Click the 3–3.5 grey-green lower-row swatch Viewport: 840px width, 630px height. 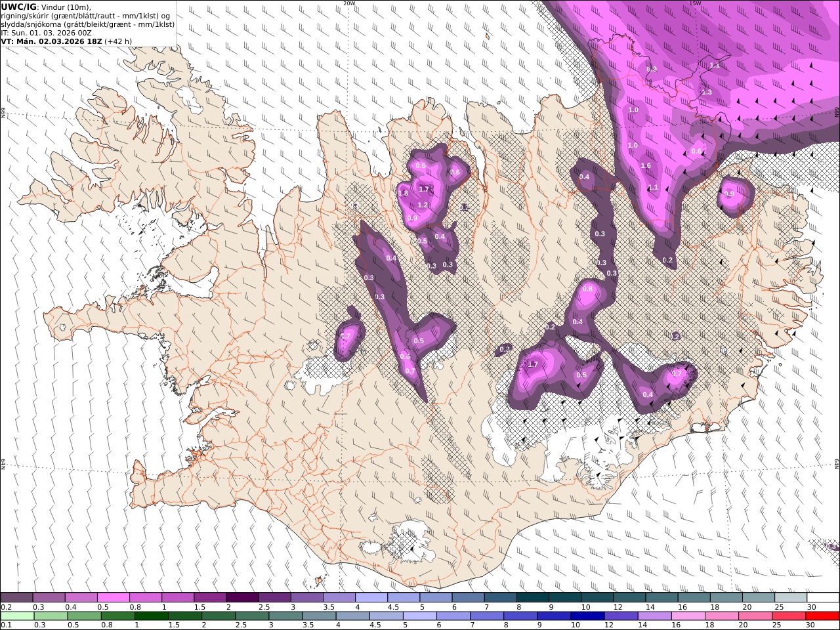(285, 616)
